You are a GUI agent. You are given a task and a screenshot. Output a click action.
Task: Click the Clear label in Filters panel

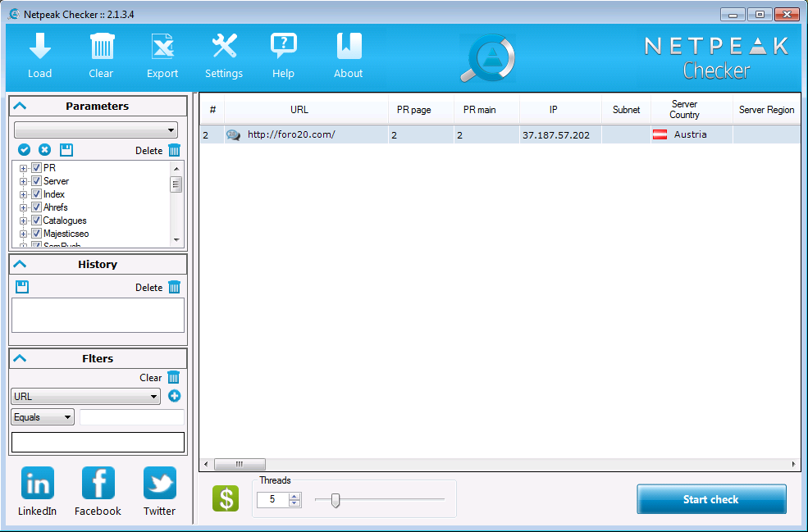[150, 378]
